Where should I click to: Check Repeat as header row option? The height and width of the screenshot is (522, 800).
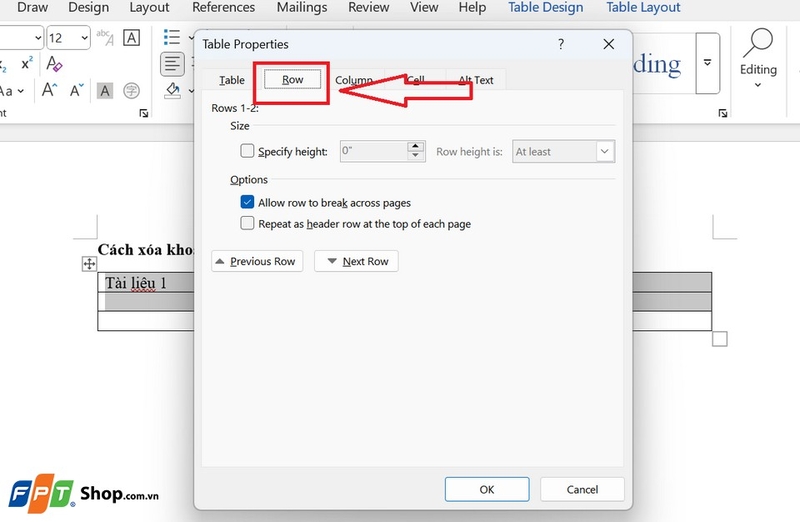[247, 223]
